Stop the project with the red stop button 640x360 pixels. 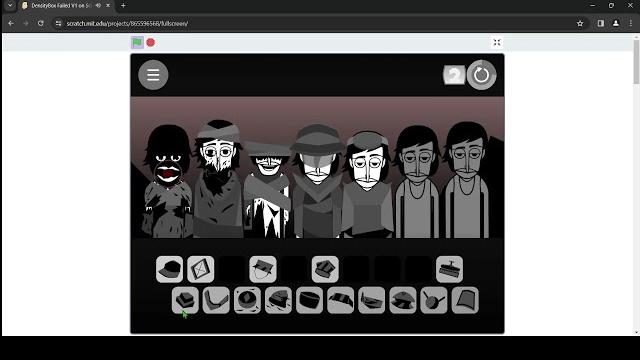coord(151,42)
